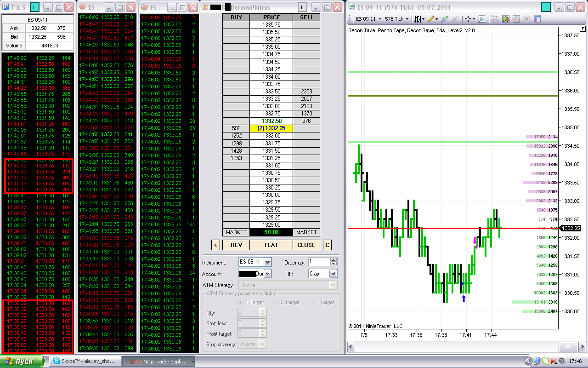
Task: Click the taskbar clock showing 17:46
Action: [x=576, y=362]
